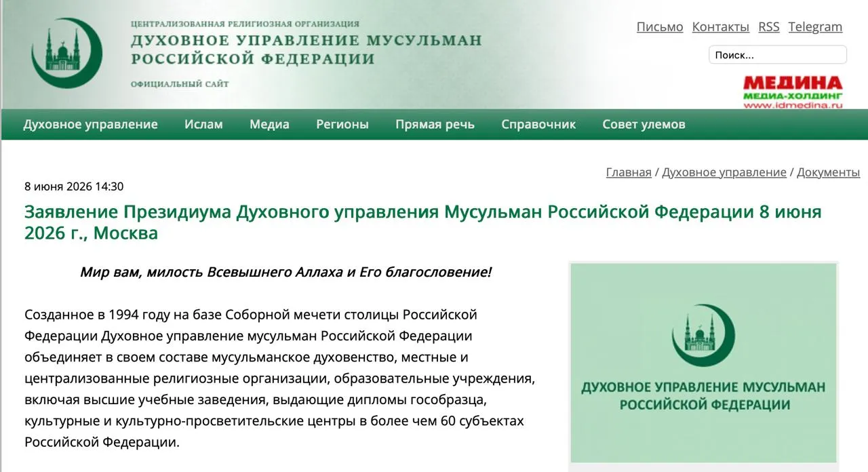868x472 pixels.
Task: Open the Письмо link
Action: click(x=660, y=27)
